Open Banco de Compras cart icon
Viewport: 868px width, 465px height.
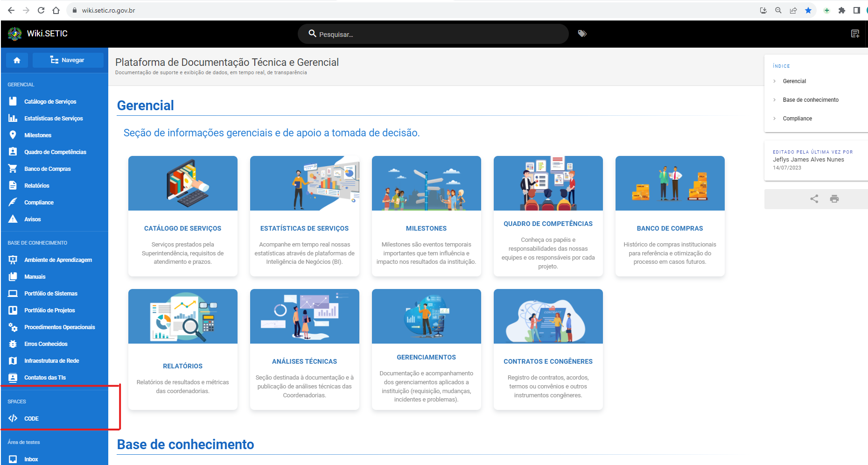pyautogui.click(x=13, y=169)
